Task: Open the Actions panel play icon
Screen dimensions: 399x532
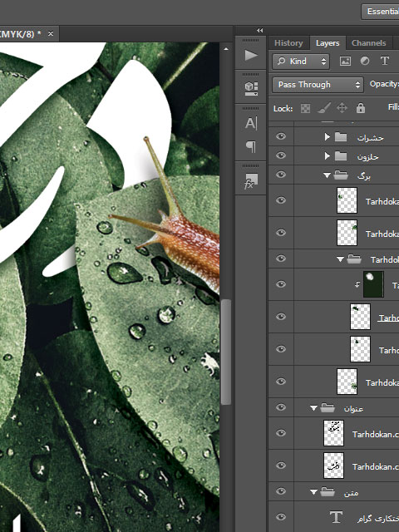Action: click(x=251, y=56)
